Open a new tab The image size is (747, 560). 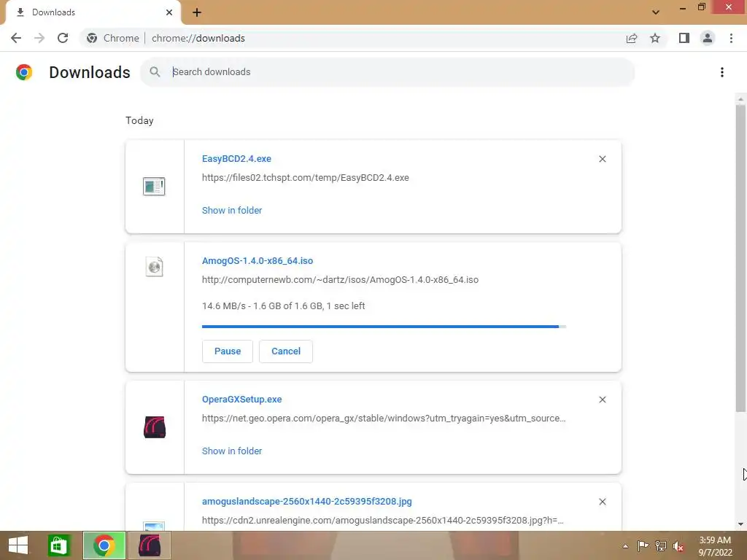pos(197,12)
